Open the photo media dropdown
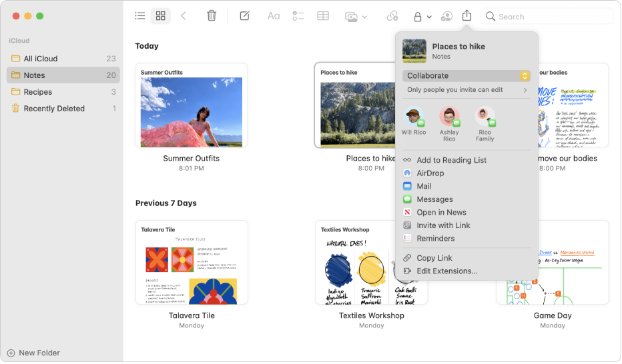622x364 pixels. 356,17
